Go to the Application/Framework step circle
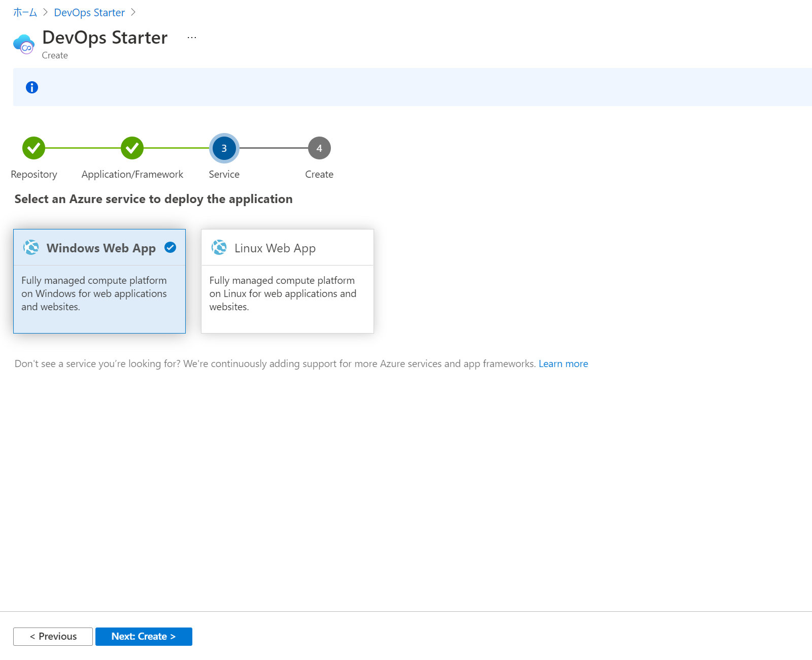 coord(132,148)
